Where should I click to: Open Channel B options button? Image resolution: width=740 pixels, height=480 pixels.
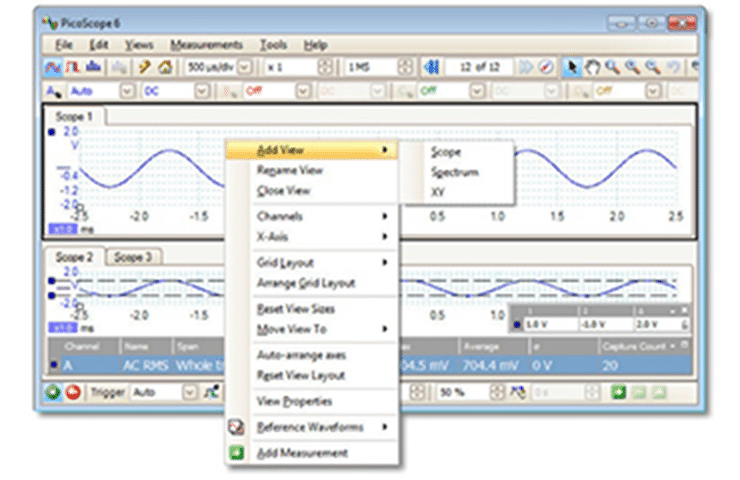pyautogui.click(x=230, y=91)
